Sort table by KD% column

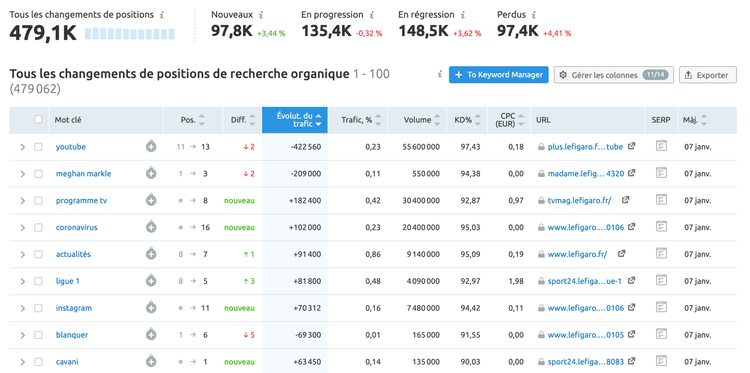point(467,120)
